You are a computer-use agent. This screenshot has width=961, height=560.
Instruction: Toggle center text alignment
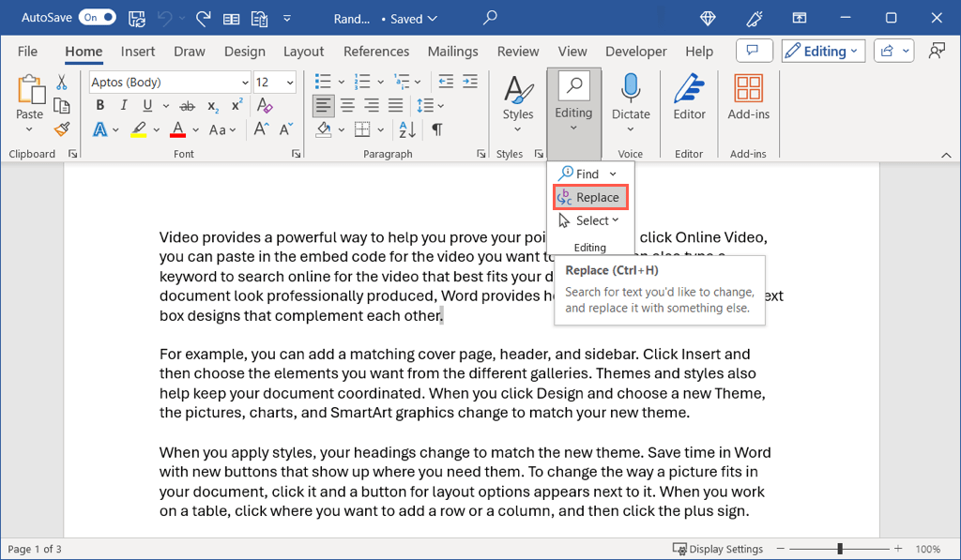click(347, 106)
